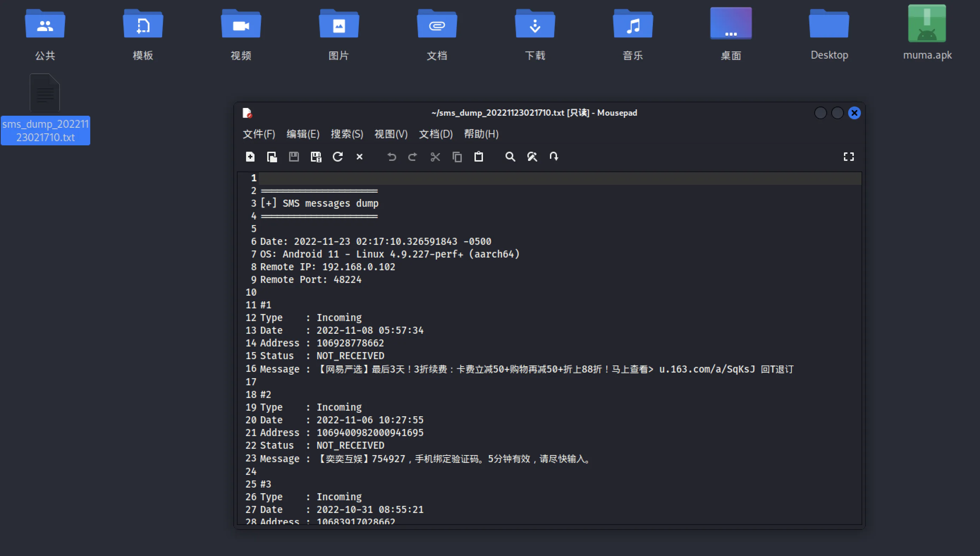Click the Save toolbar icon

(294, 157)
